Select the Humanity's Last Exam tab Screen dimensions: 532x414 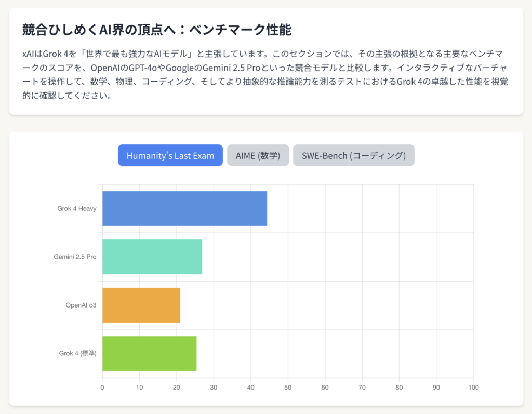[x=170, y=155]
